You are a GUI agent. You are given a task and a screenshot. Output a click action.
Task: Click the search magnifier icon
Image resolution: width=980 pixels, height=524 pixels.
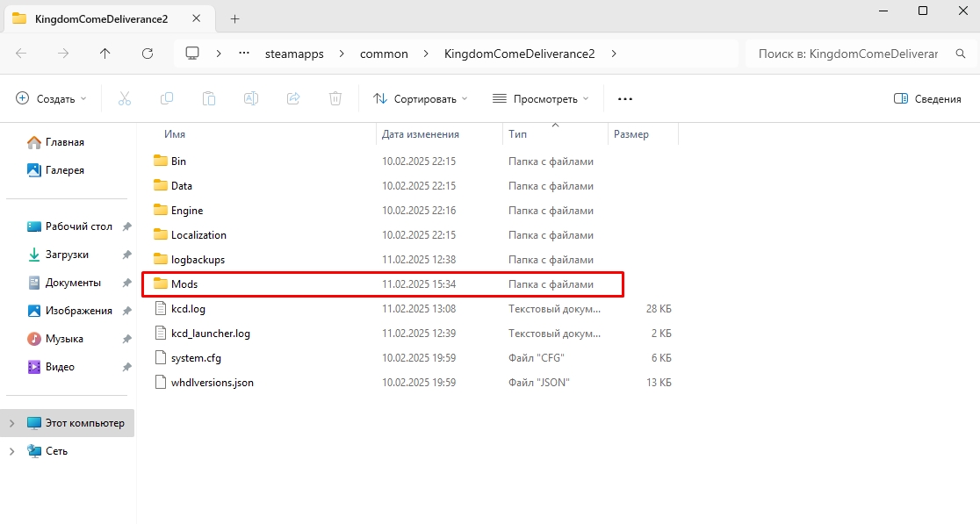tap(961, 54)
